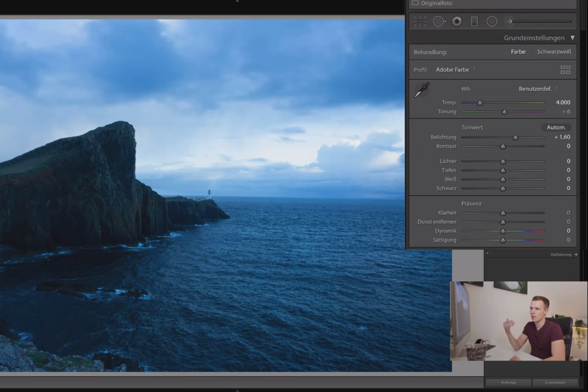Click the Temp. slider track
The width and height of the screenshot is (588, 392).
click(x=503, y=102)
